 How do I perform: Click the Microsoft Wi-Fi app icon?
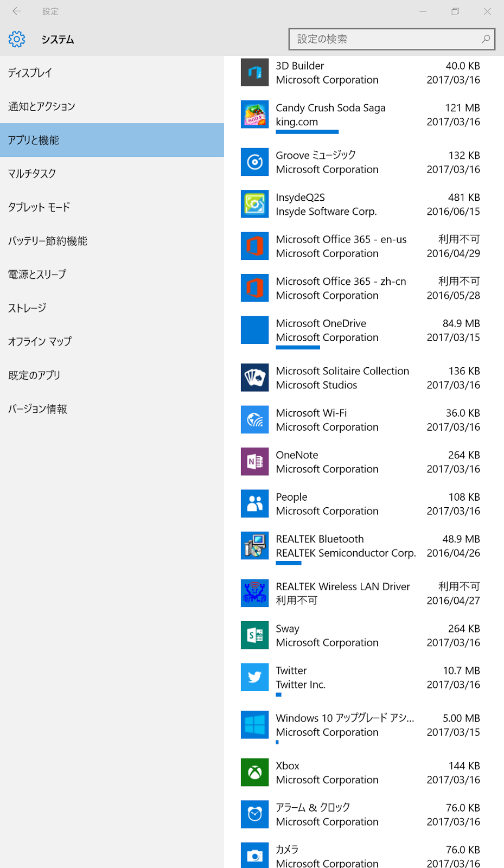tap(254, 419)
